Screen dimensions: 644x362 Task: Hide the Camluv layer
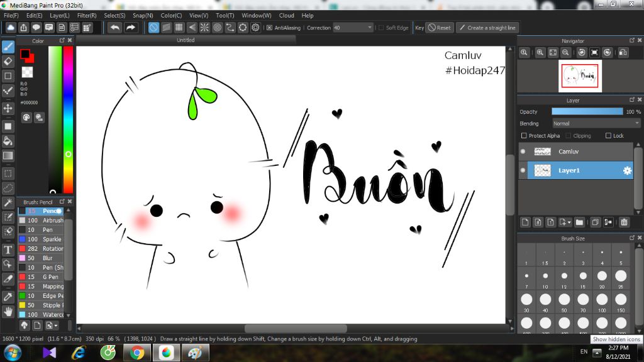click(x=523, y=151)
